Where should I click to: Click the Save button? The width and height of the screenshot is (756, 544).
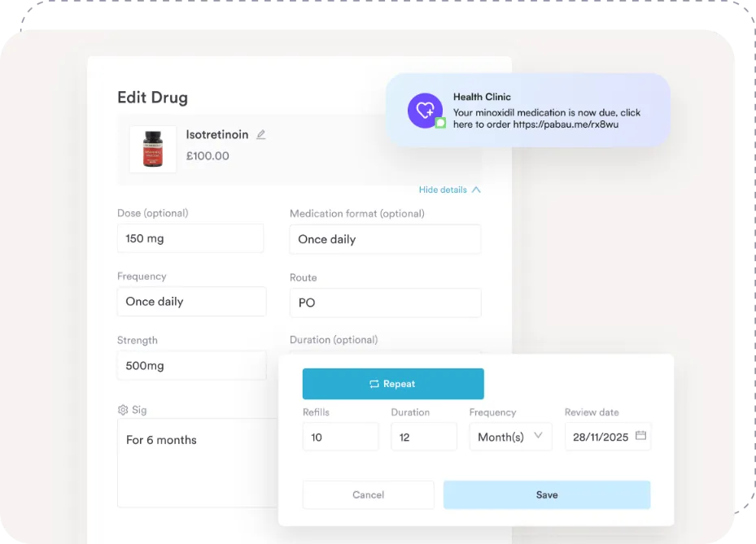(546, 494)
